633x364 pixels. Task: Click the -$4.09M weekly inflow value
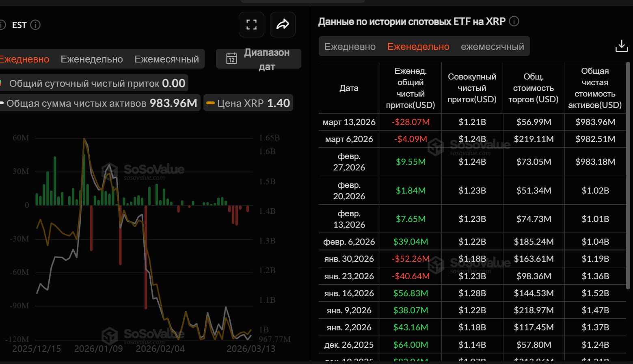click(410, 139)
